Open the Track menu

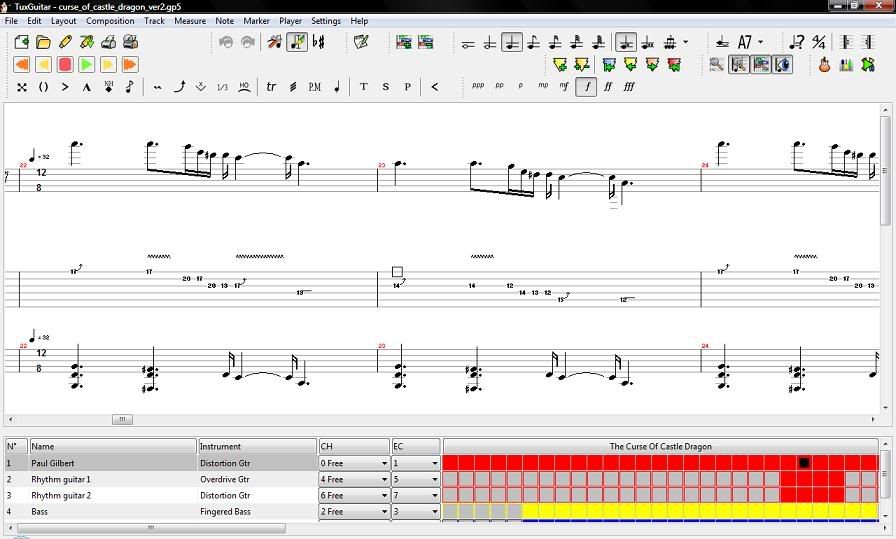154,21
